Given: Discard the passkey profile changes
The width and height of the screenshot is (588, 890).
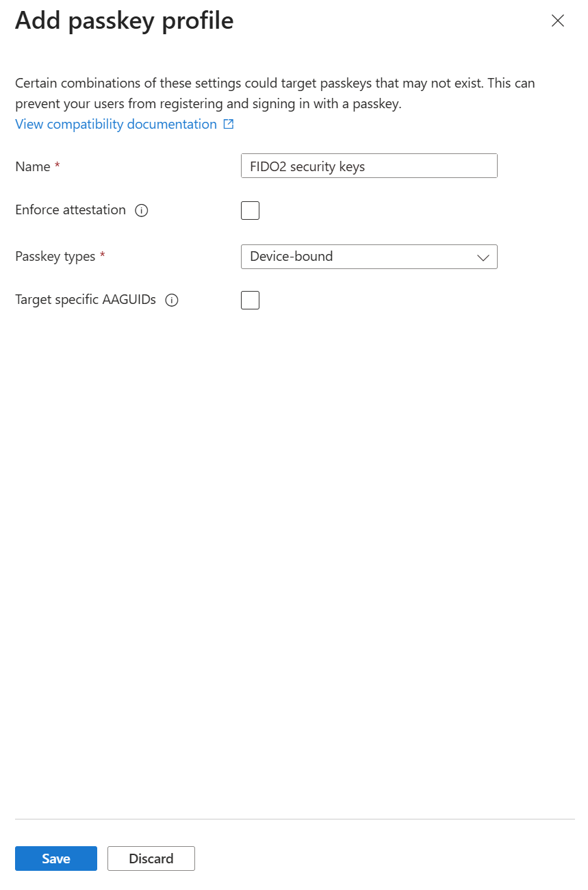Looking at the screenshot, I should pyautogui.click(x=151, y=859).
